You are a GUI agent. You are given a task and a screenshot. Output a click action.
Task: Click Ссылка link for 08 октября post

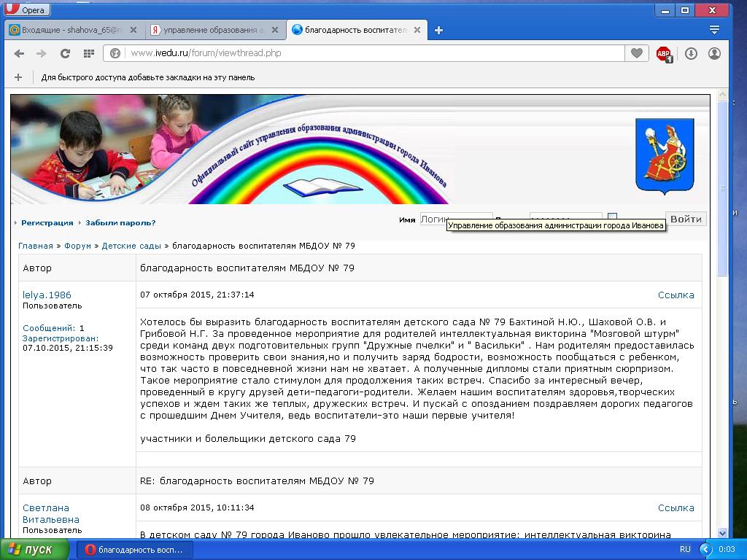676,507
